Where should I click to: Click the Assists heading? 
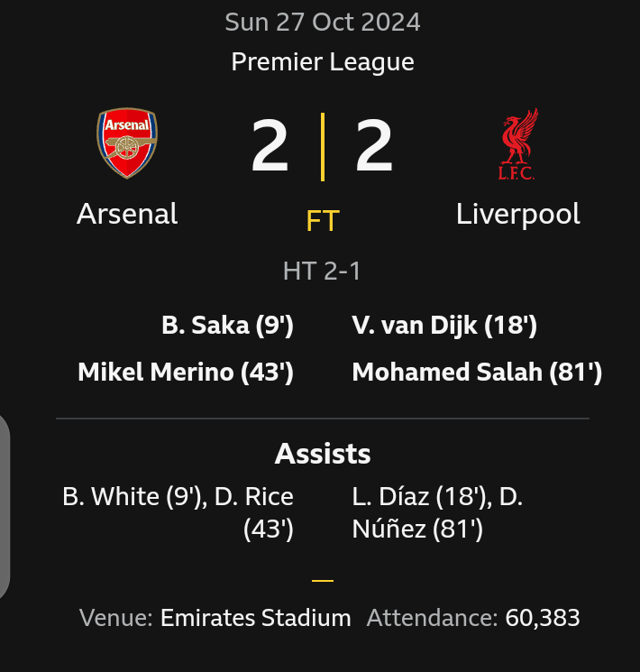323,453
